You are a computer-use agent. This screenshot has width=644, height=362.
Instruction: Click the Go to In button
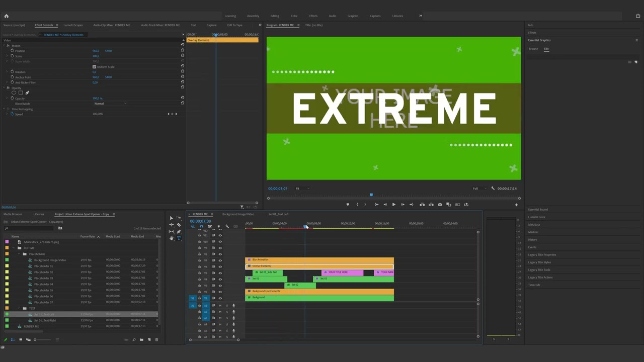(x=376, y=205)
